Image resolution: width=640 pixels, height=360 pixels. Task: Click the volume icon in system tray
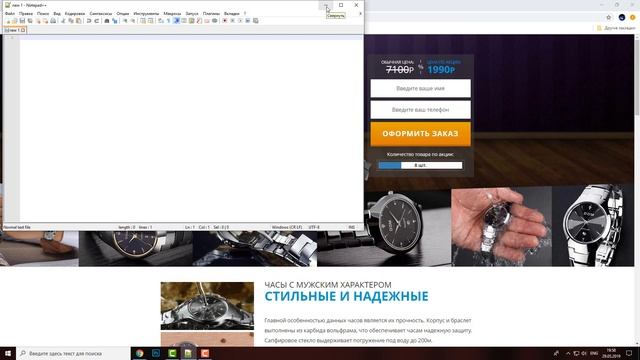coord(584,353)
